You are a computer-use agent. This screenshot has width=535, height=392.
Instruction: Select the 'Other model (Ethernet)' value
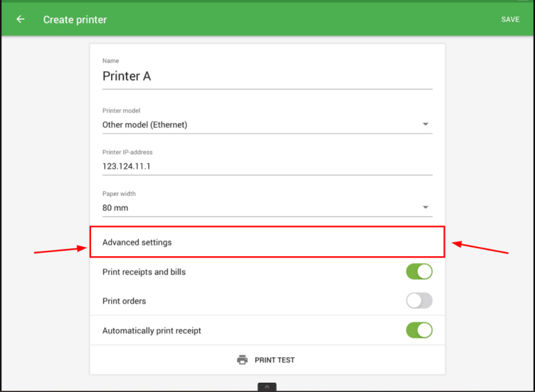pos(144,124)
